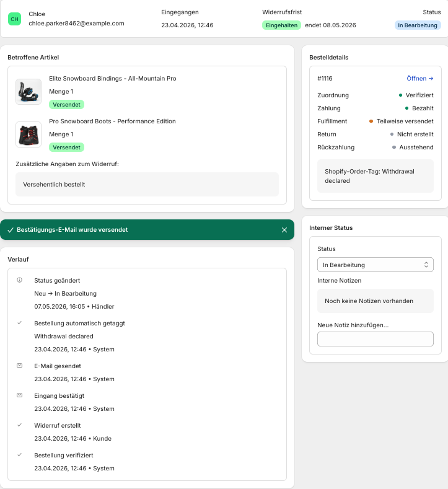Click the Bestelldetails section heading
Viewport: 448px width, 489px height.
click(x=328, y=58)
